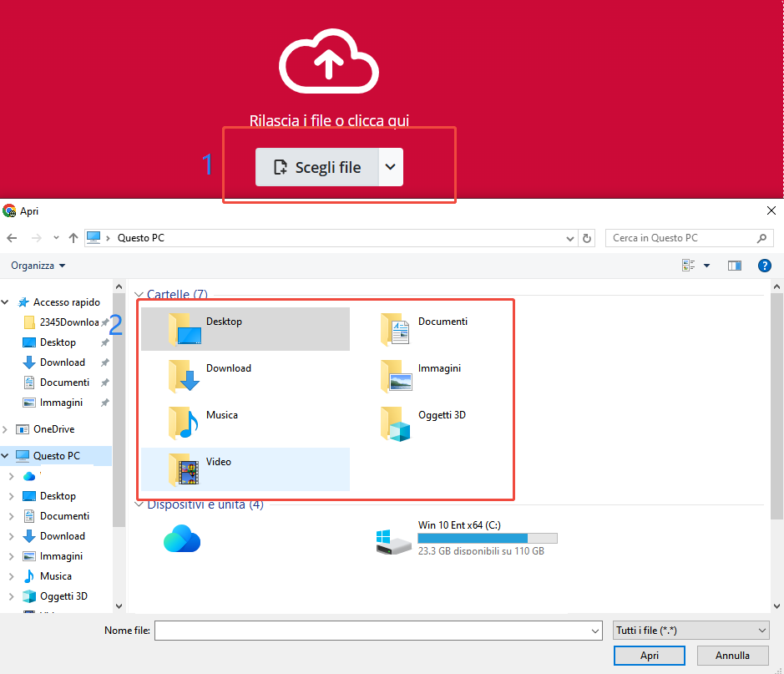784x674 pixels.
Task: Click main pane scrollbar up arrow
Action: pyautogui.click(x=776, y=286)
